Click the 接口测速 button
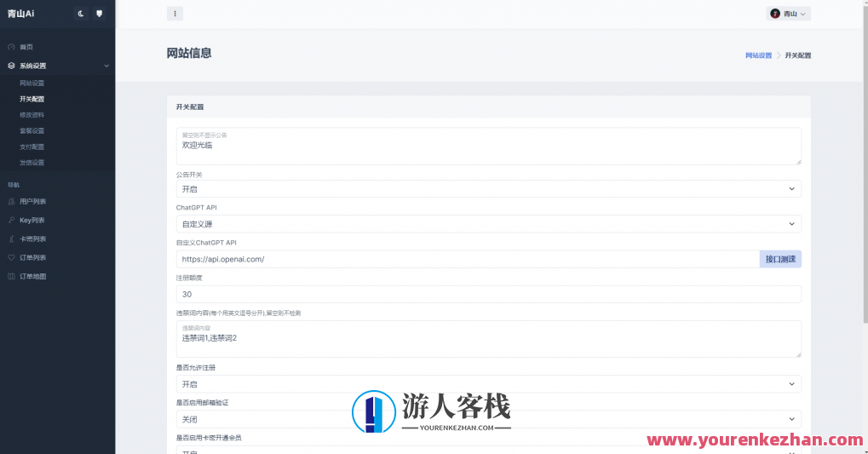Image resolution: width=868 pixels, height=454 pixels. click(779, 259)
